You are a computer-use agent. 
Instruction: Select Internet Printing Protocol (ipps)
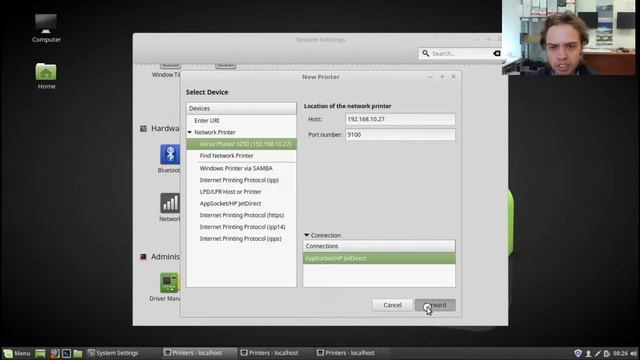pos(241,239)
